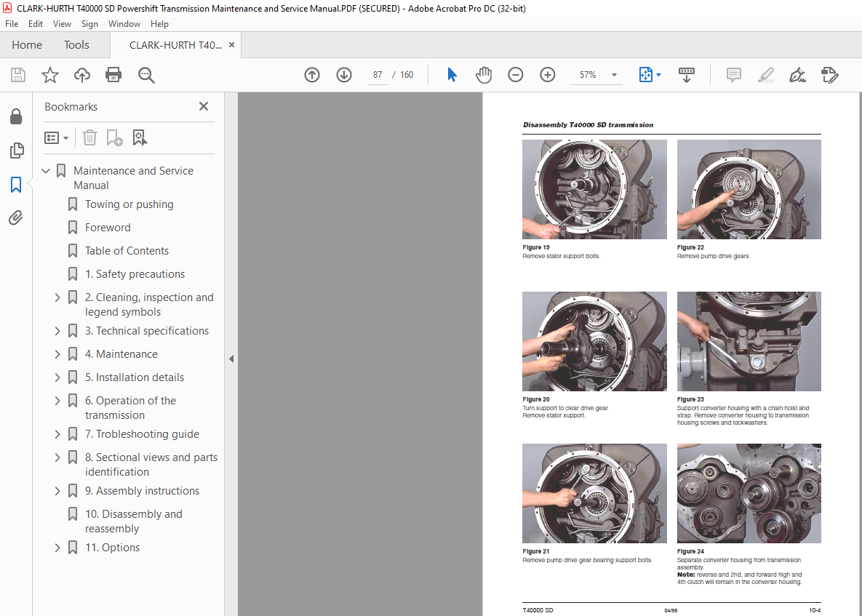The image size is (862, 616).
Task: Go to Table of Contents bookmark
Action: coord(127,251)
